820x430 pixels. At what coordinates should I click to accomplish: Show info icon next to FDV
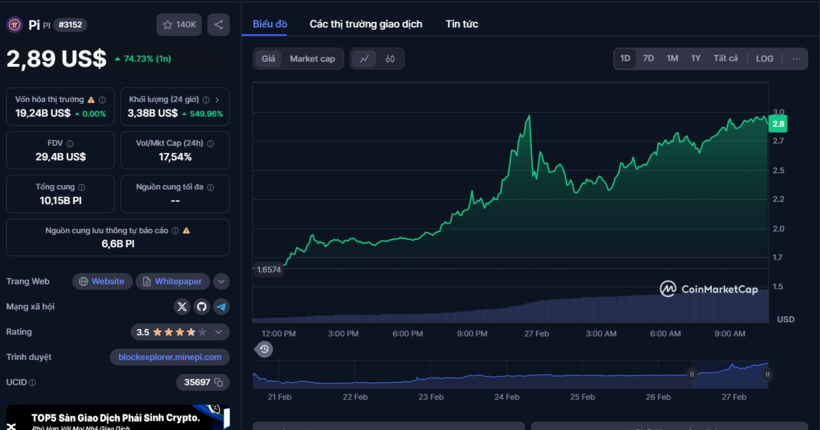click(x=70, y=143)
